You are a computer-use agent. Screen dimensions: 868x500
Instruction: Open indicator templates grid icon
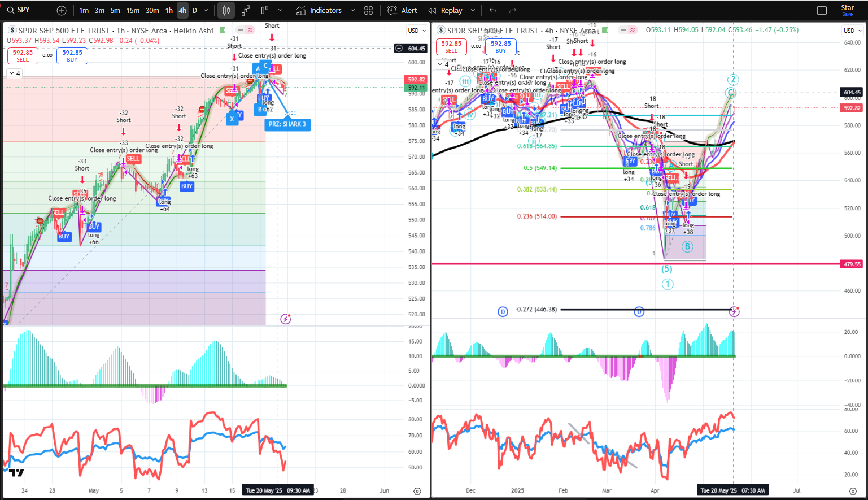click(x=369, y=10)
